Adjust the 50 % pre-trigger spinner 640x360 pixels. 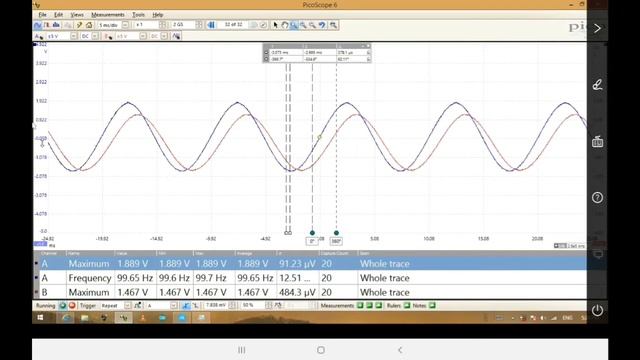[269, 305]
